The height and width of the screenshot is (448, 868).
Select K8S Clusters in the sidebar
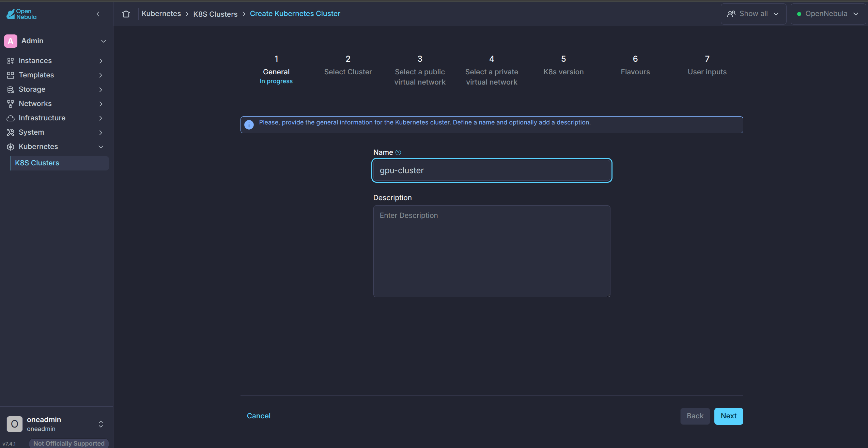coord(60,163)
